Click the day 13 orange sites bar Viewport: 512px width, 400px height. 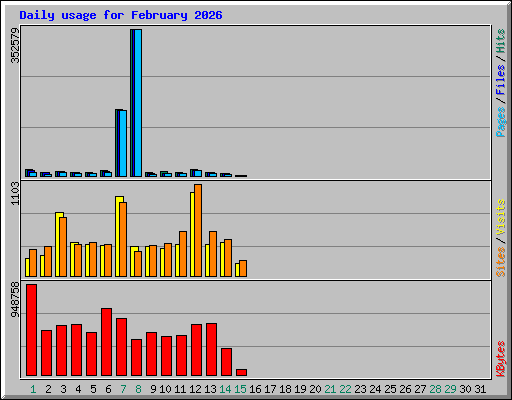(x=213, y=254)
